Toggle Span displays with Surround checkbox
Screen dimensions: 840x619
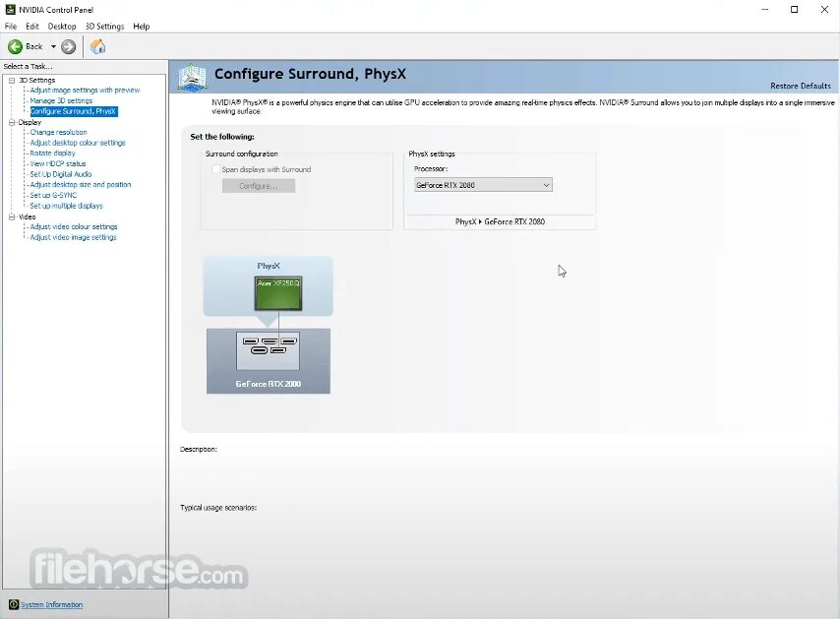coord(215,169)
